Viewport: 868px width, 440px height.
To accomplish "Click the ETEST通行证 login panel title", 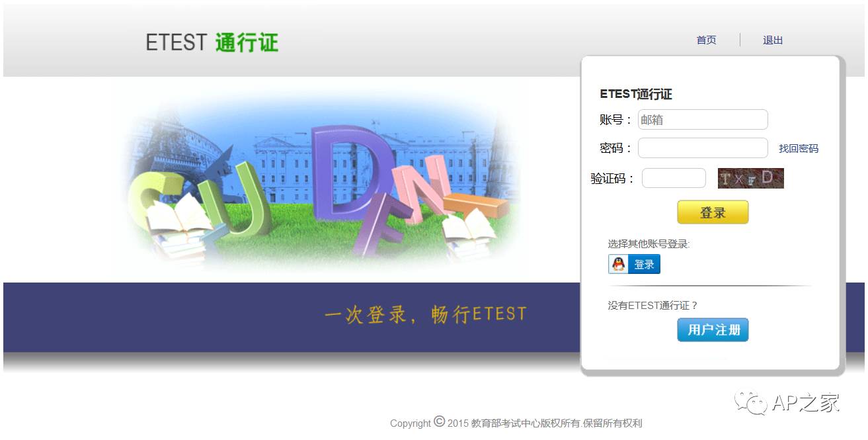I will click(x=636, y=95).
